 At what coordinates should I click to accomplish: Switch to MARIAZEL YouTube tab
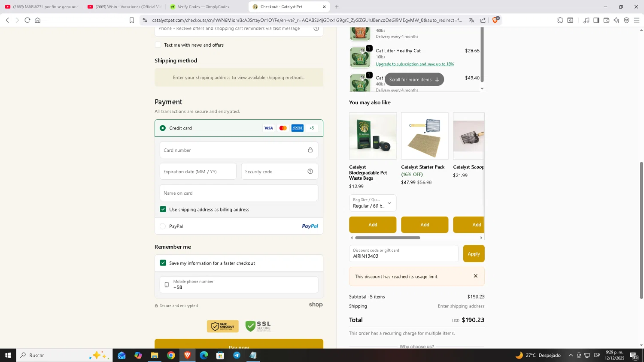click(x=42, y=6)
